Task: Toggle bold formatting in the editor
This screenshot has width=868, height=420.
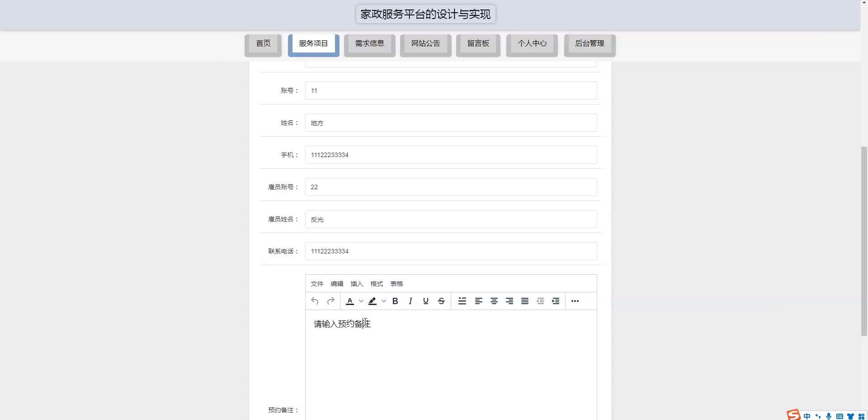Action: (395, 301)
